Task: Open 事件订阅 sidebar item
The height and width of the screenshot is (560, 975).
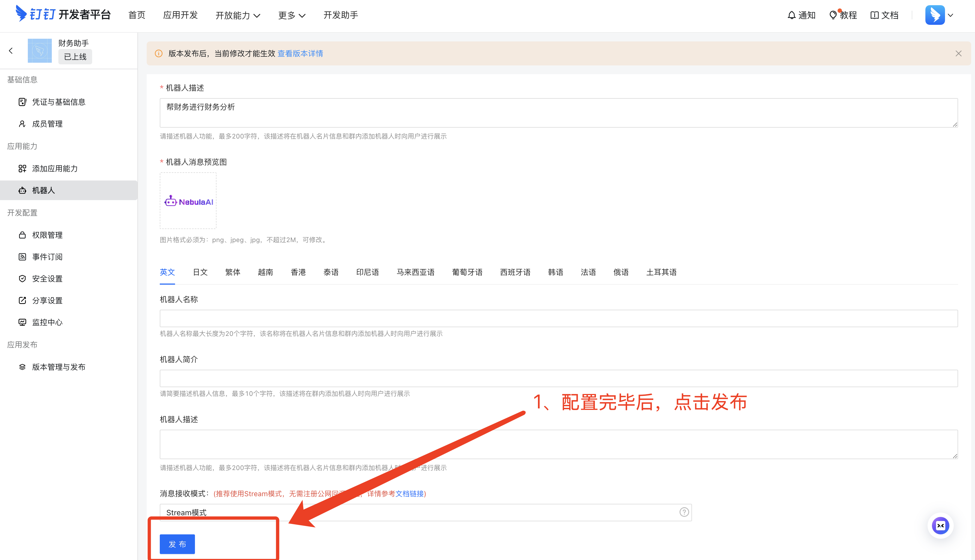Action: click(x=47, y=257)
